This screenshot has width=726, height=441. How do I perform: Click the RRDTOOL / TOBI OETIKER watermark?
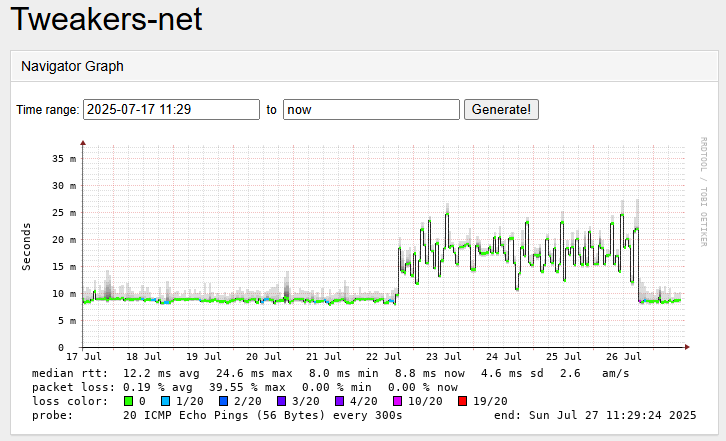[x=703, y=190]
